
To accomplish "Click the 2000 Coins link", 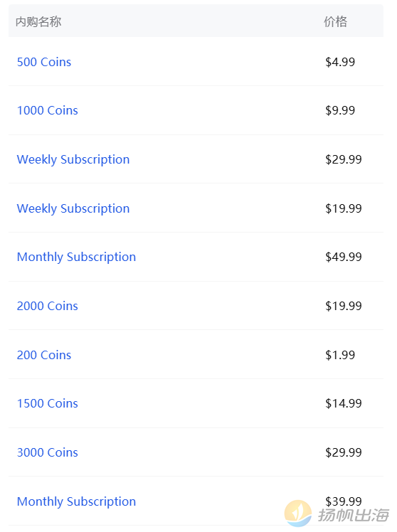I will (48, 306).
